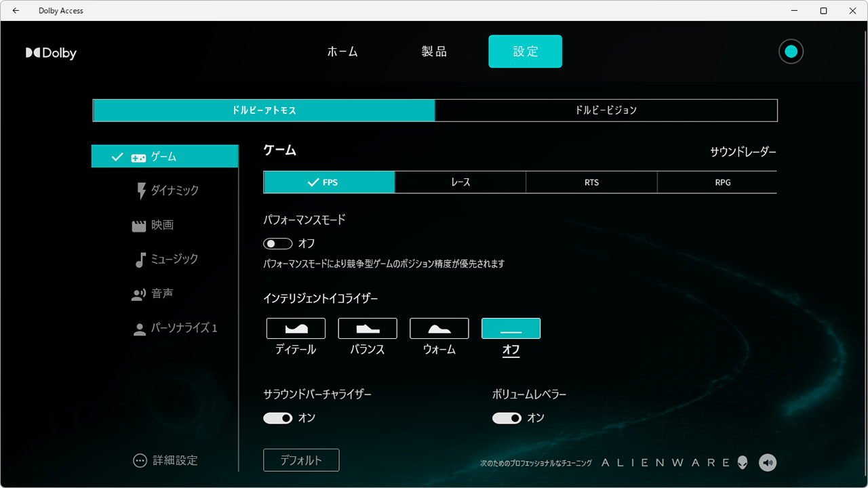
Task: Click the ALIENWARE wordmark text
Action: pos(665,463)
